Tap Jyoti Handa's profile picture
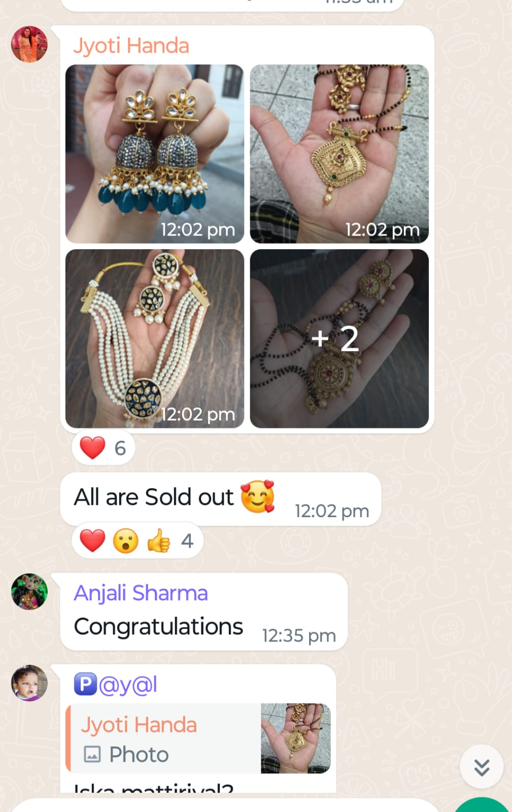512x812 pixels. pyautogui.click(x=29, y=44)
